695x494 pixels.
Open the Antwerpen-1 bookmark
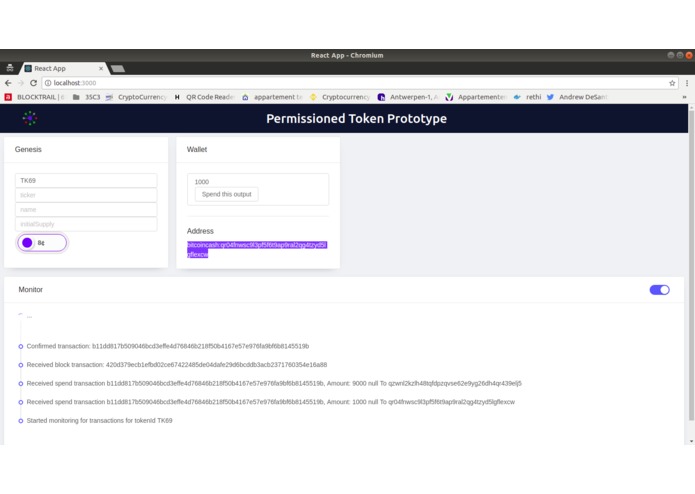click(x=407, y=97)
